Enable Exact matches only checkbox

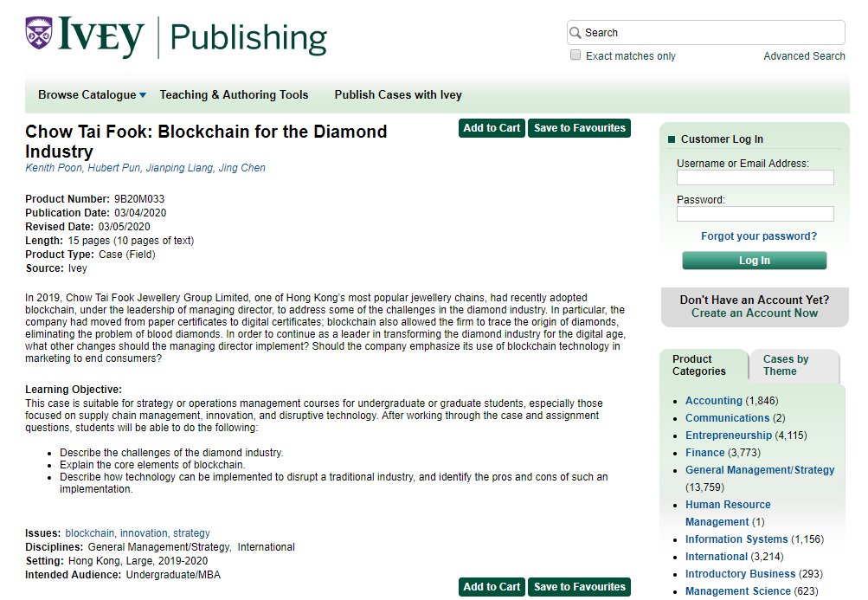click(x=575, y=55)
